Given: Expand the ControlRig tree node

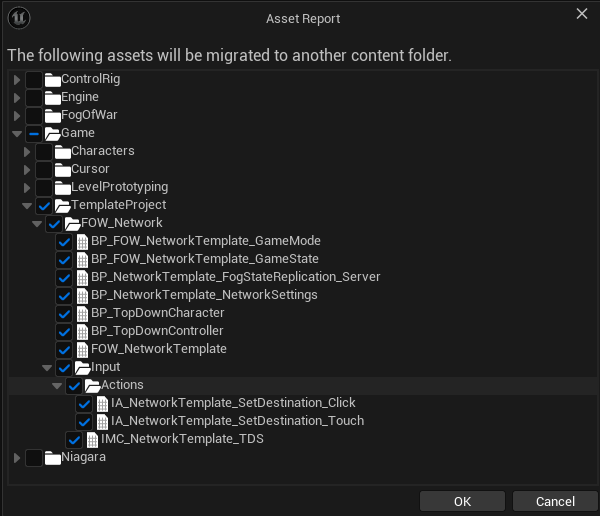Looking at the screenshot, I should pyautogui.click(x=17, y=80).
